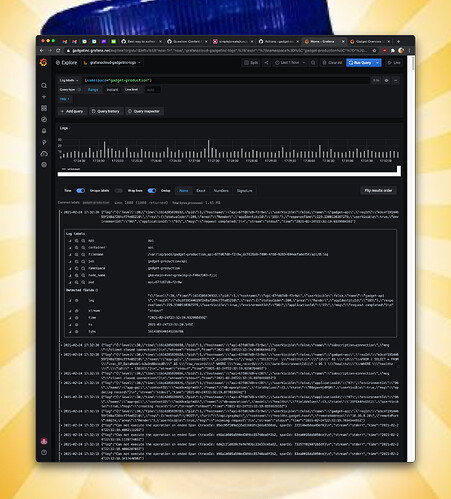Select Dedup option Signature
451x499 pixels.
tap(245, 191)
